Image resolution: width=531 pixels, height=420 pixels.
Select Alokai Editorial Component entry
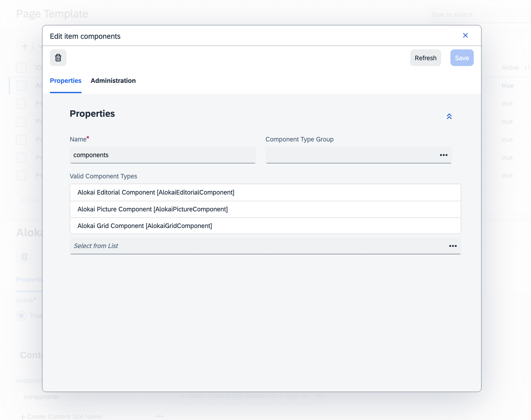pyautogui.click(x=265, y=192)
